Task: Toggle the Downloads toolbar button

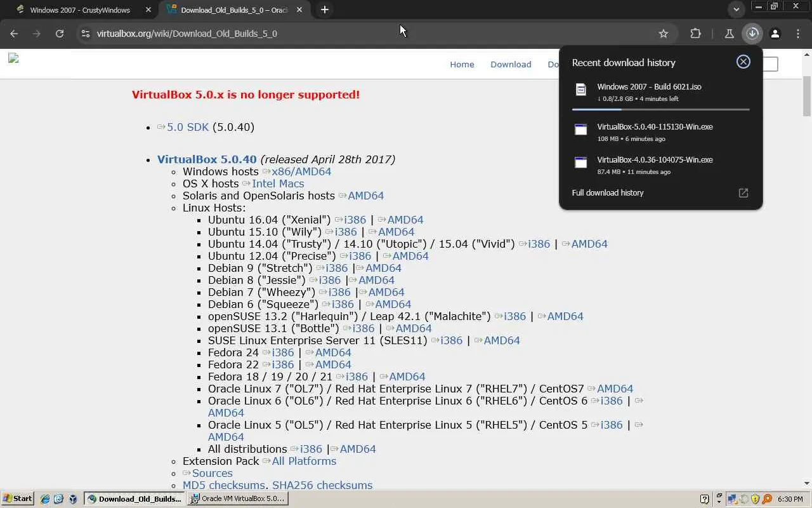Action: tap(752, 34)
